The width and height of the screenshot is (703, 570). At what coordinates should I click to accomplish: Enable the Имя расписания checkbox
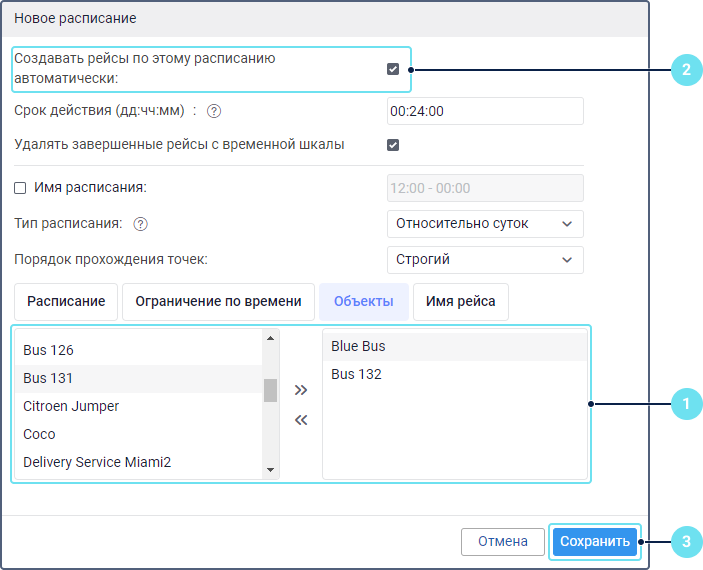(20, 187)
